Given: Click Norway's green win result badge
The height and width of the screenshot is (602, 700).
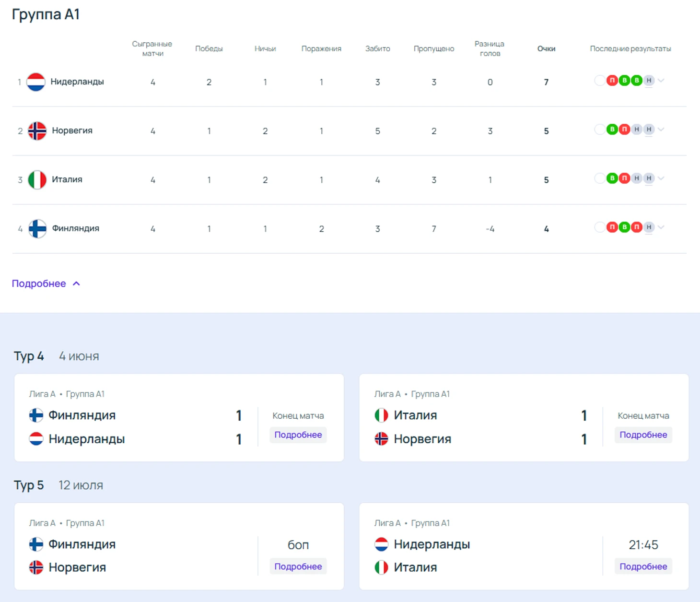Looking at the screenshot, I should [x=612, y=130].
